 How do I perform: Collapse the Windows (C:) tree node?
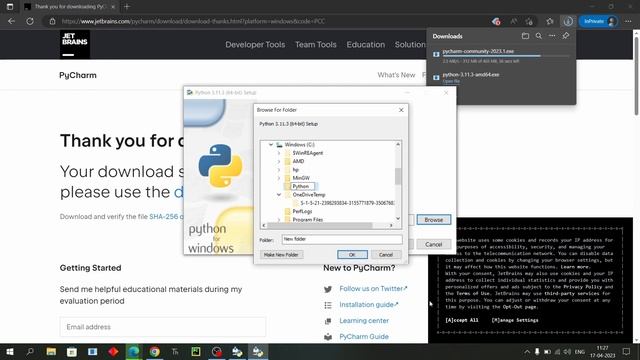point(271,144)
